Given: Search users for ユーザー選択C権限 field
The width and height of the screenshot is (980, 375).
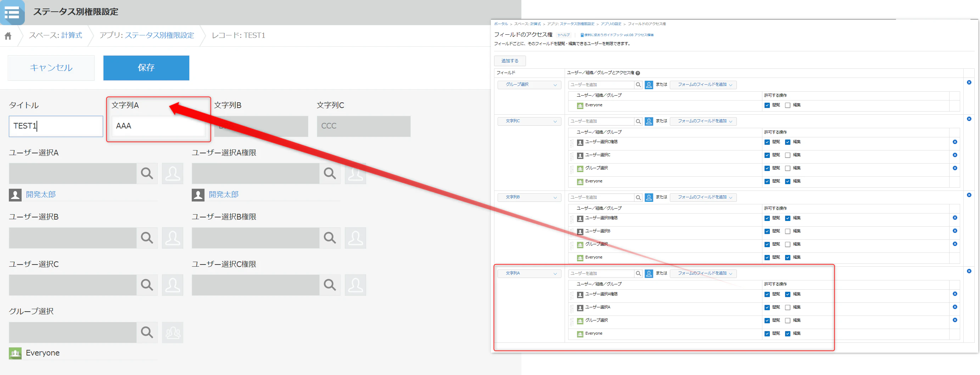Looking at the screenshot, I should (330, 285).
